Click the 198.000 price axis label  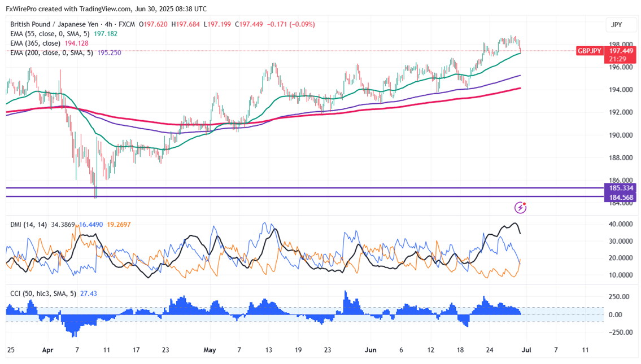tap(621, 44)
